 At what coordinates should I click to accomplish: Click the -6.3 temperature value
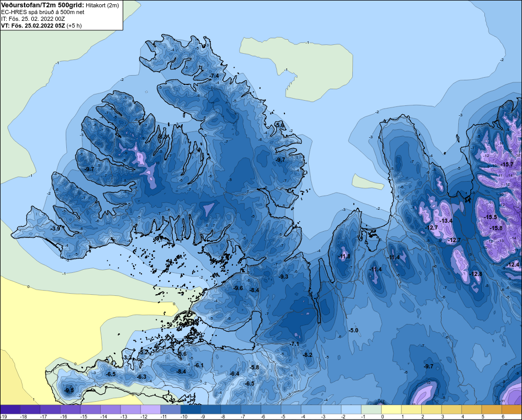click(x=141, y=377)
